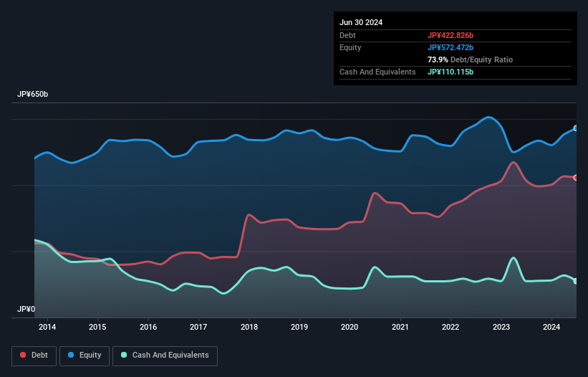The image size is (588, 377).
Task: Click the teal Cash And Equivalents legend dot
Action: point(124,355)
